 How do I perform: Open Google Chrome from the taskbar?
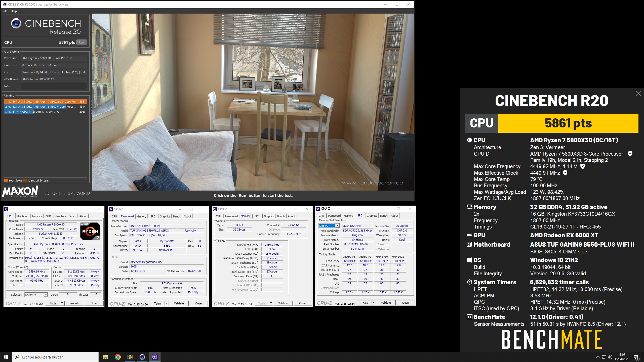pyautogui.click(x=117, y=357)
